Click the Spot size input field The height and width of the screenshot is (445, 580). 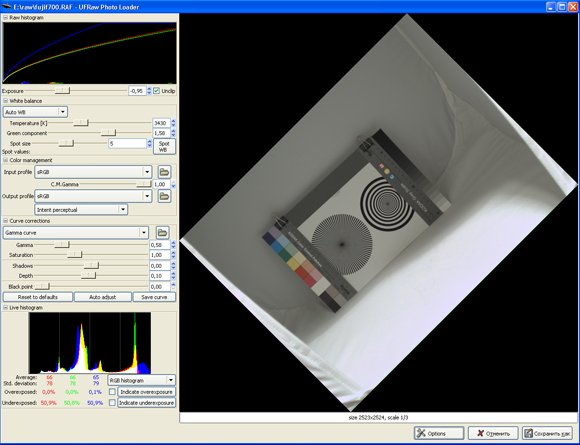tap(127, 144)
